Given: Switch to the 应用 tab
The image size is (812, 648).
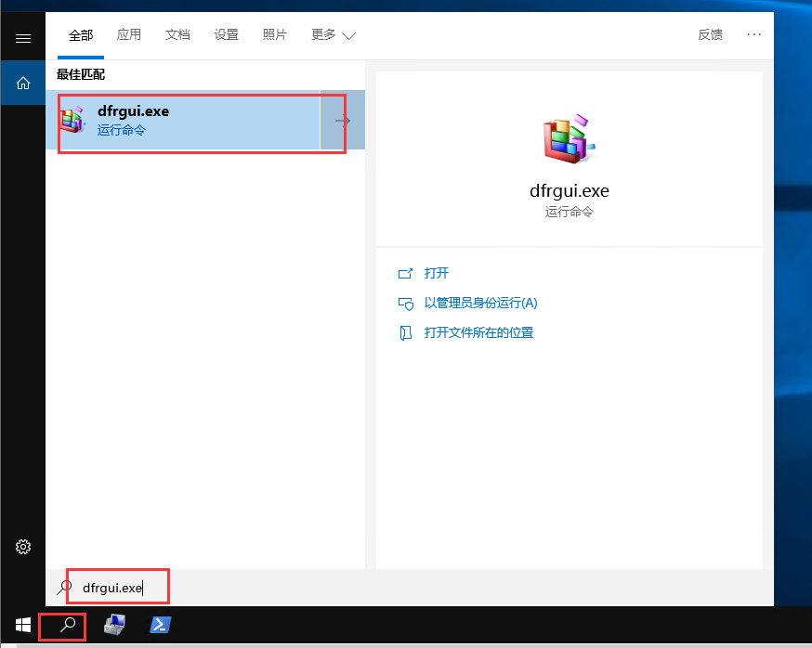Looking at the screenshot, I should [129, 35].
